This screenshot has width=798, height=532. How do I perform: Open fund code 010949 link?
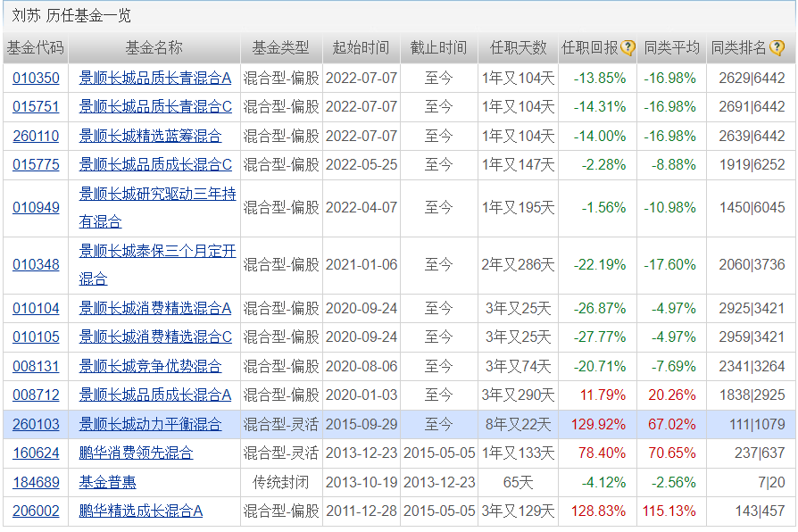point(36,207)
